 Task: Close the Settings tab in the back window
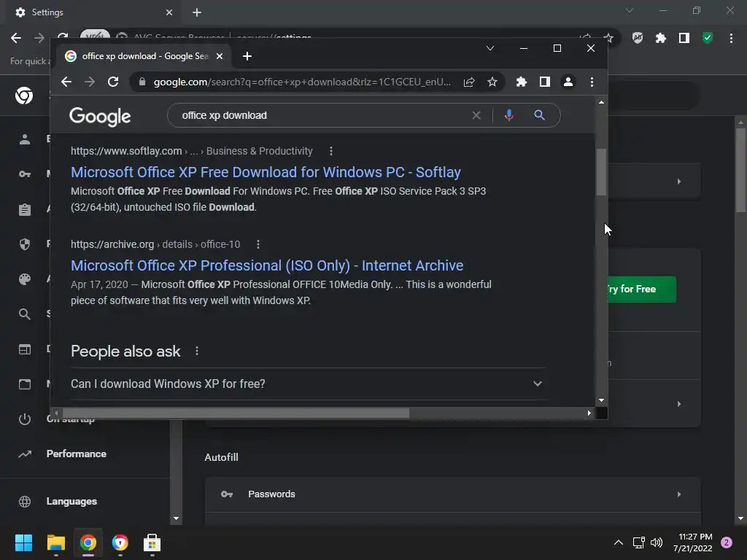tap(169, 12)
